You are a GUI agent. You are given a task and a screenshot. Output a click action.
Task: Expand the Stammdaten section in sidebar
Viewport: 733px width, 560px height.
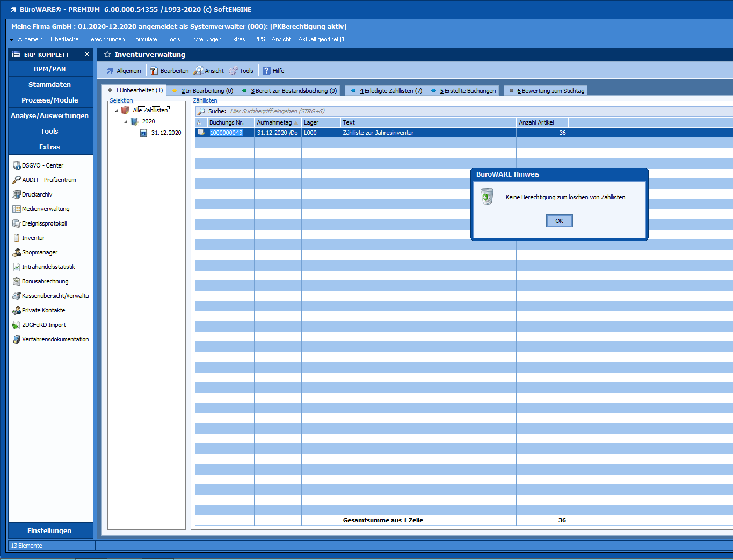[50, 85]
